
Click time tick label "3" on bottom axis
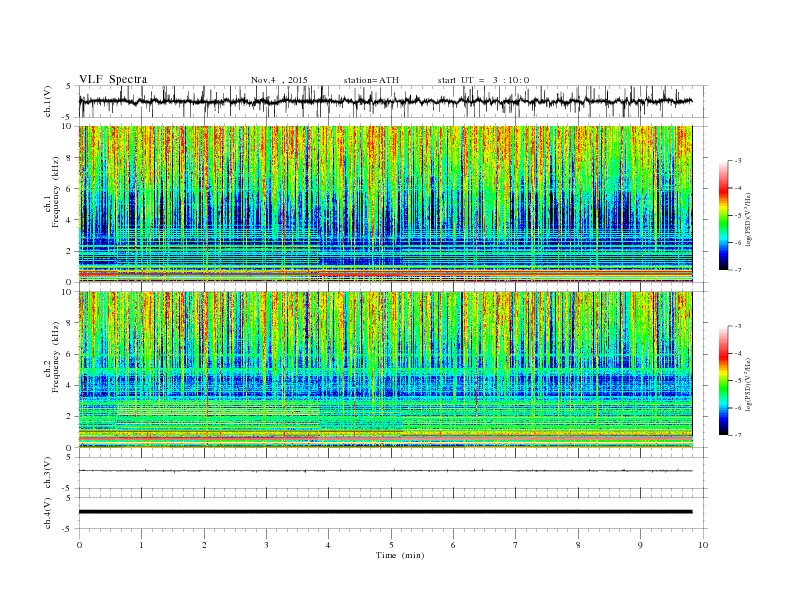pos(266,545)
